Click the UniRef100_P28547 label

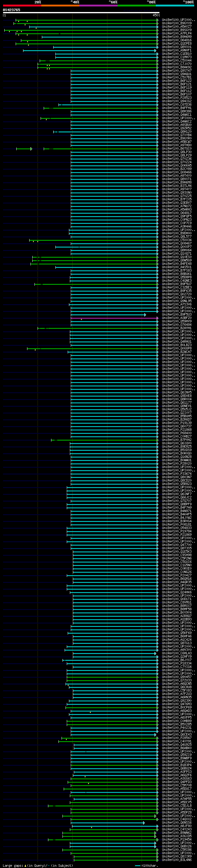tap(177, 738)
